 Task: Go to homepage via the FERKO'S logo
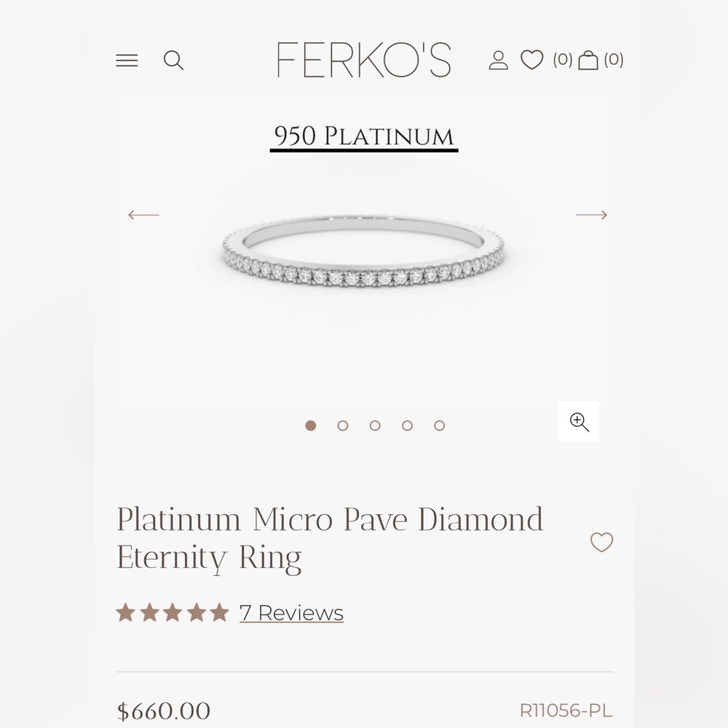365,61
